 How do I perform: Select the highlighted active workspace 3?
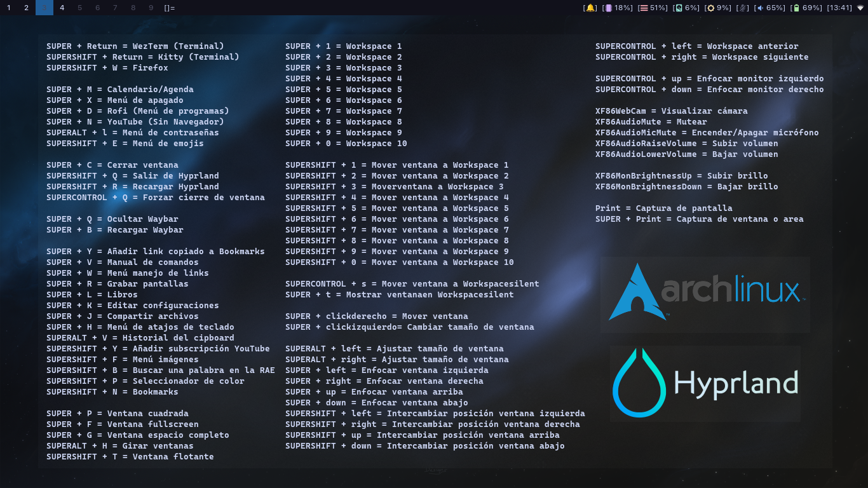(44, 8)
